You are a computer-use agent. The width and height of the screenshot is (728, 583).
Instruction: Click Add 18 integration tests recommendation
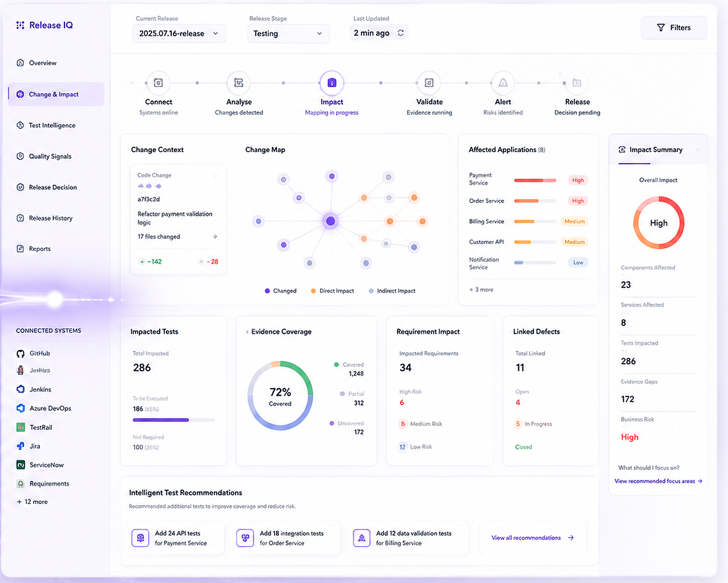tap(286, 538)
